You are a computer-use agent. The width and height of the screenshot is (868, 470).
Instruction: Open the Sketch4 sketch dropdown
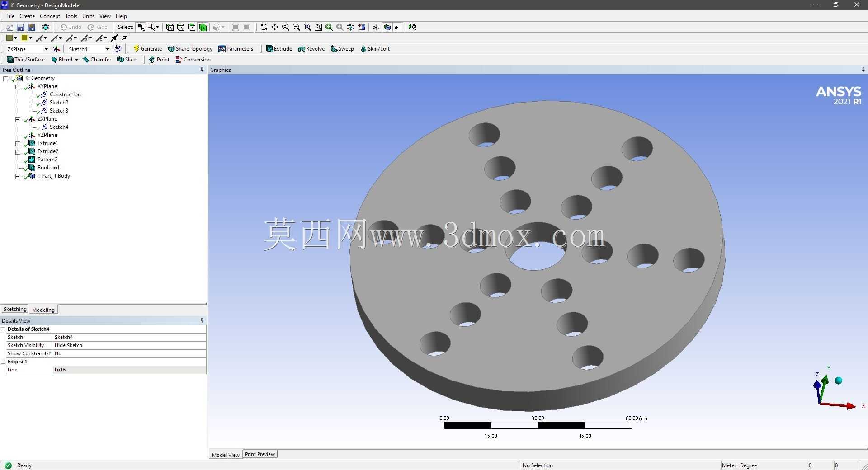(108, 49)
